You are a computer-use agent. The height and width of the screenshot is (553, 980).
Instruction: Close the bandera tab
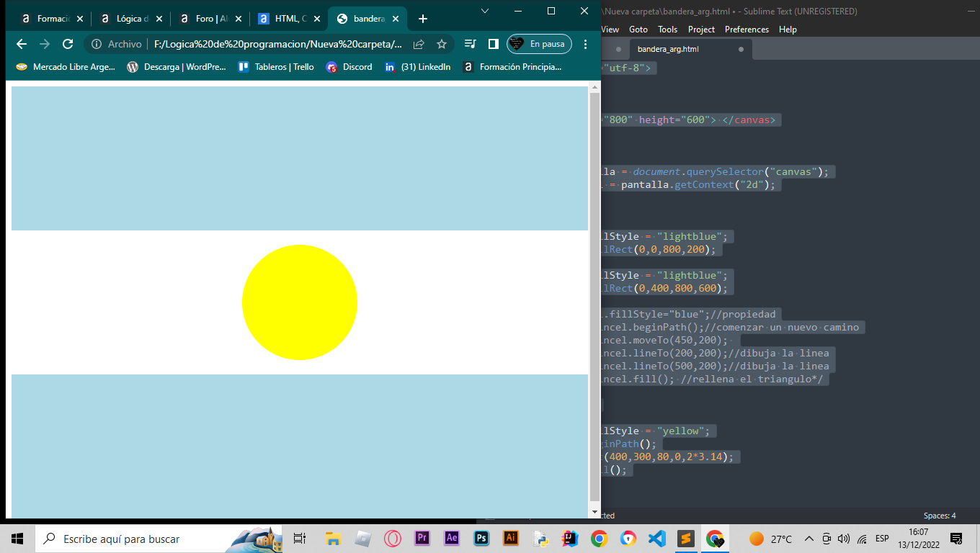click(x=396, y=19)
